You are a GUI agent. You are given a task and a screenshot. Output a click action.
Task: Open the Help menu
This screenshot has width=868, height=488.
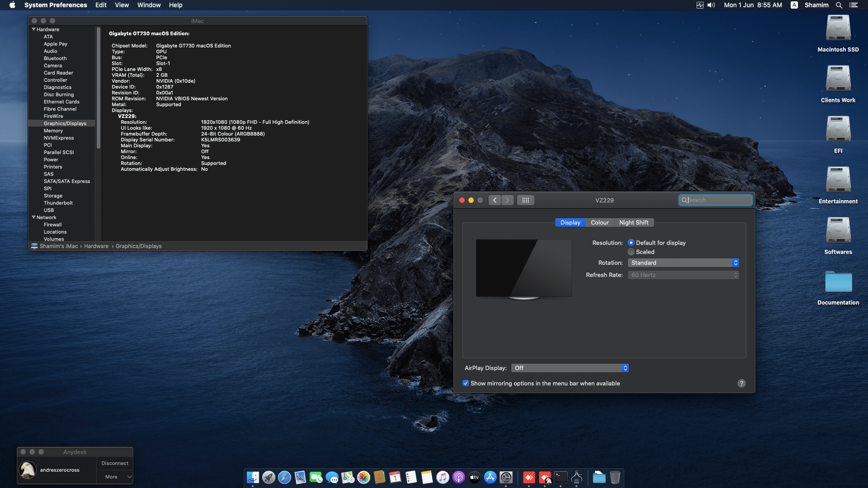176,5
